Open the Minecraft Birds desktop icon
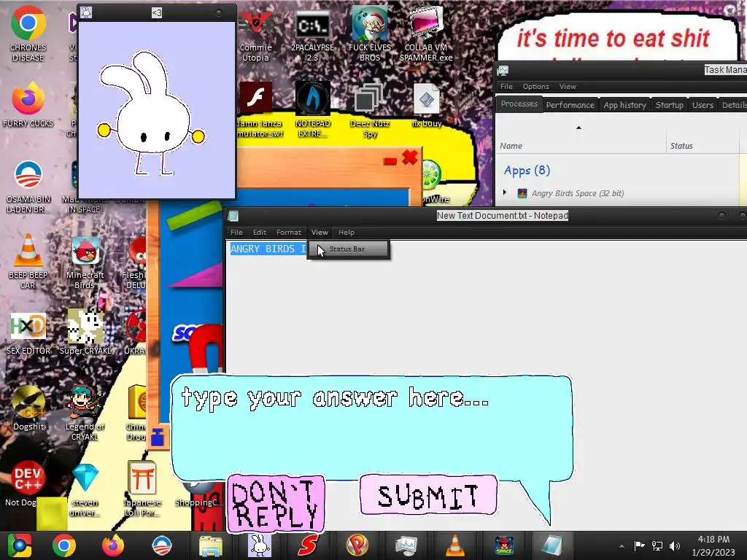 tap(85, 262)
